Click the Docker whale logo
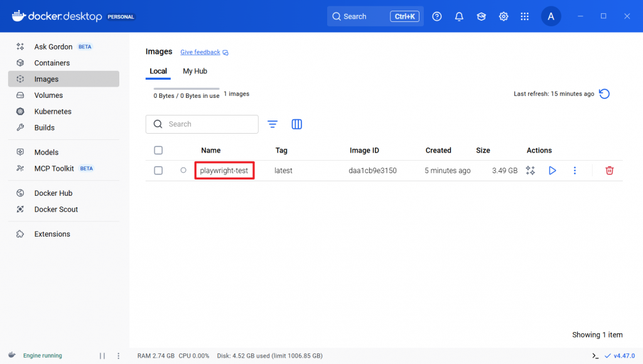The height and width of the screenshot is (364, 643). 18,16
